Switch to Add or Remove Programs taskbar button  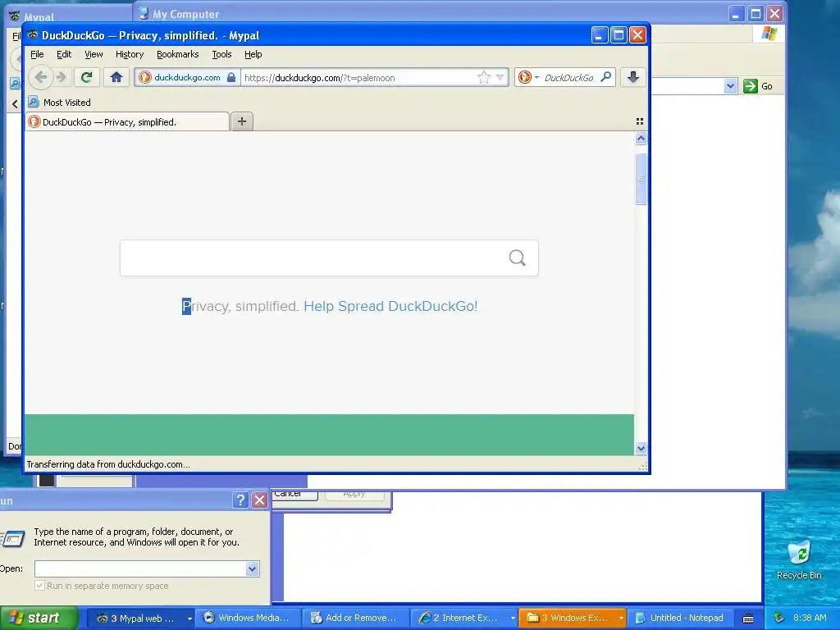[355, 619]
